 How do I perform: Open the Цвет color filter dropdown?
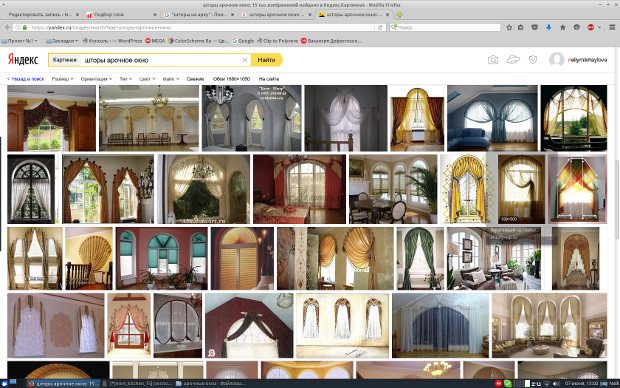coord(147,79)
